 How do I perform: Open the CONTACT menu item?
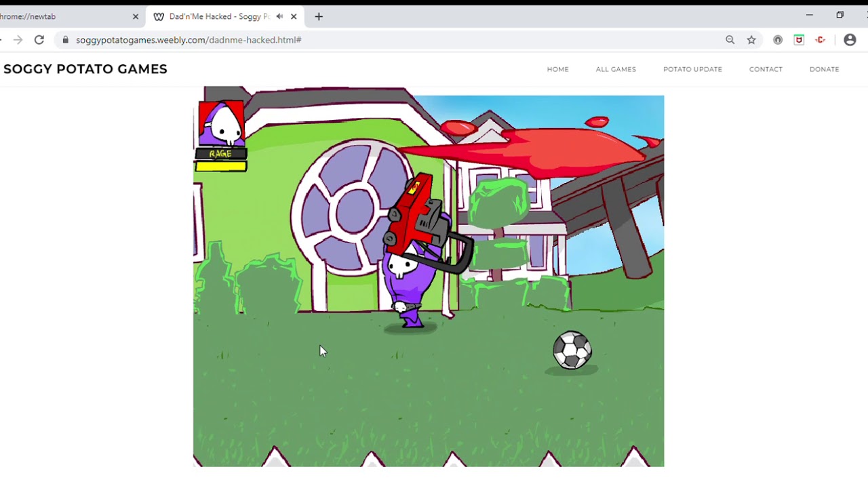coord(766,69)
